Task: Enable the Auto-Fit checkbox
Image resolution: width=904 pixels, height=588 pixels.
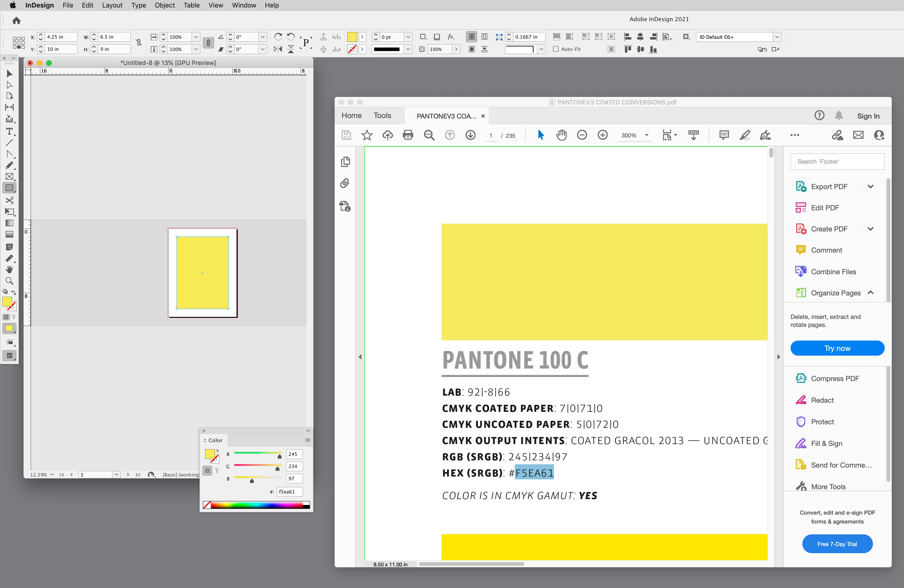Action: (x=556, y=49)
